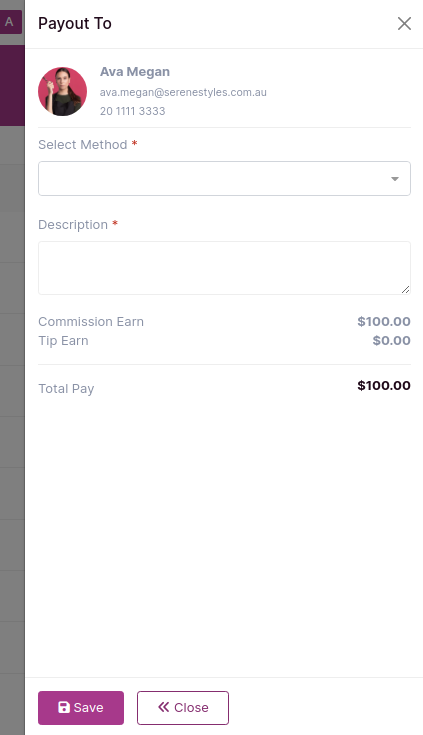Click the phone number 20 1111 3333
Image resolution: width=423 pixels, height=735 pixels.
click(133, 111)
